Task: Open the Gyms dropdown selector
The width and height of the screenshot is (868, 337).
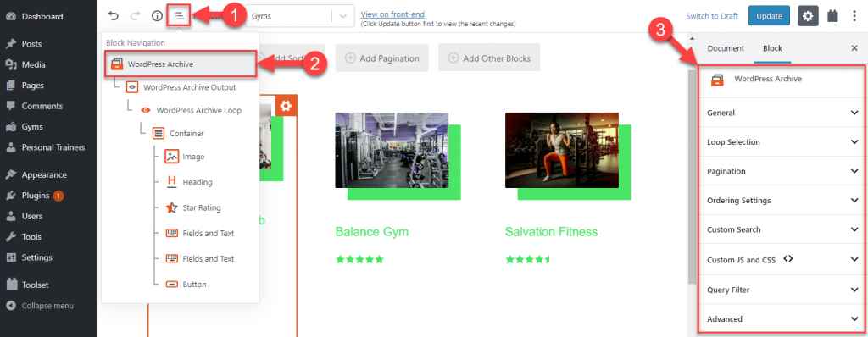Action: point(299,16)
